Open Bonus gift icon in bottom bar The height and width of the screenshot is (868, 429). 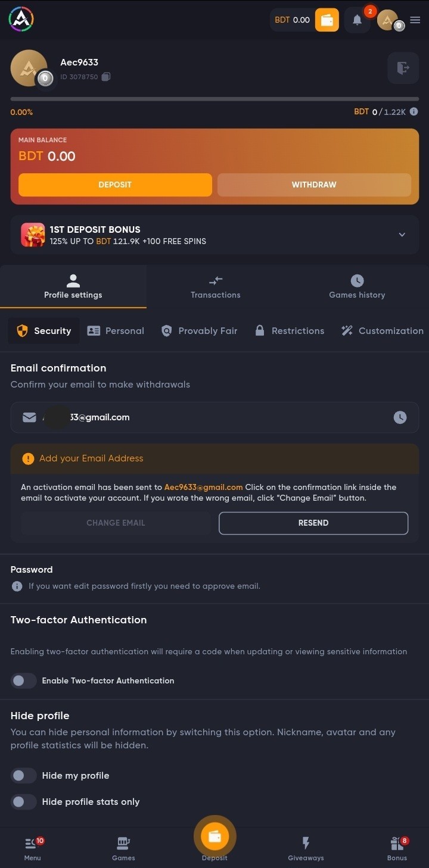[x=397, y=848]
